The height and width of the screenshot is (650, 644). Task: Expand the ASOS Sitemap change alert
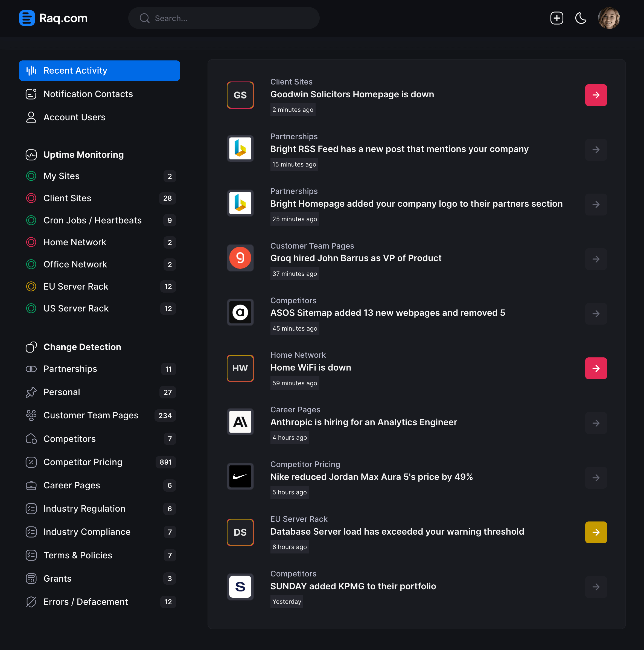[596, 314]
